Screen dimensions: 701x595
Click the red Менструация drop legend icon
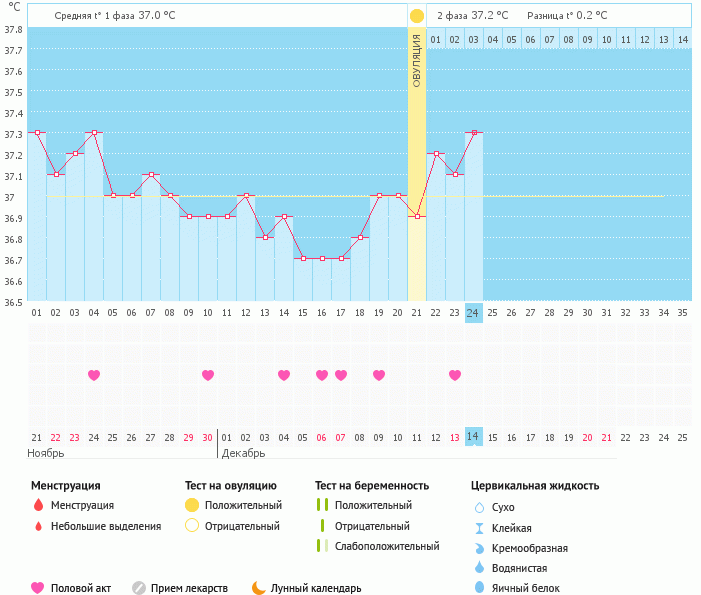coord(38,505)
